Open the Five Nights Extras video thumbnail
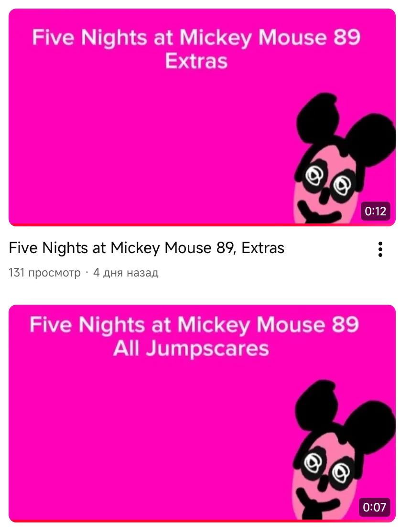This screenshot has height=532, width=400. pyautogui.click(x=202, y=117)
